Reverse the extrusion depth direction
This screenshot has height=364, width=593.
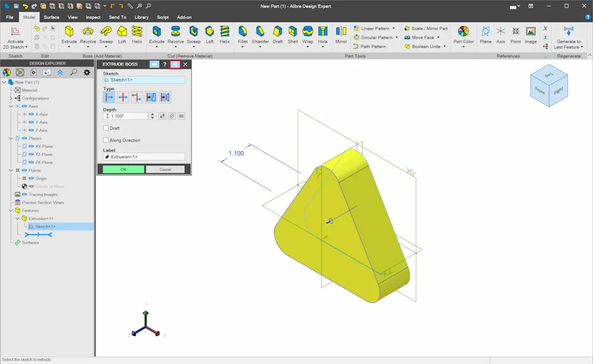(162, 116)
